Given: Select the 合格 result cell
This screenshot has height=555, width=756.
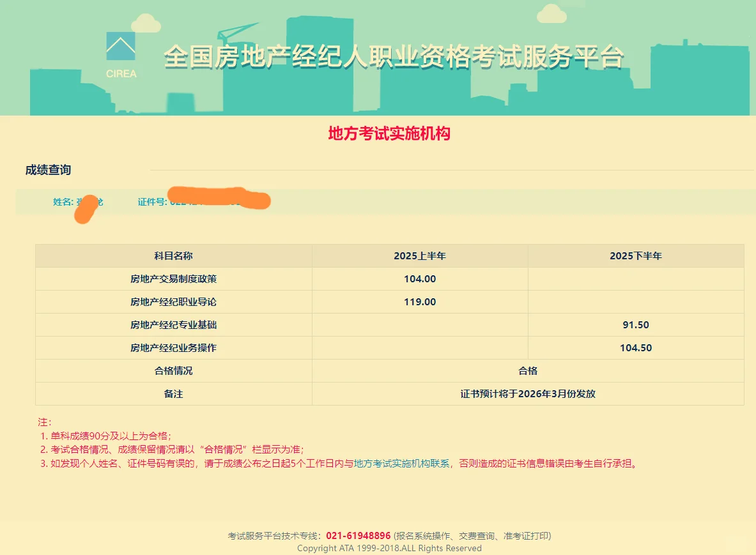Looking at the screenshot, I should click(x=527, y=370).
